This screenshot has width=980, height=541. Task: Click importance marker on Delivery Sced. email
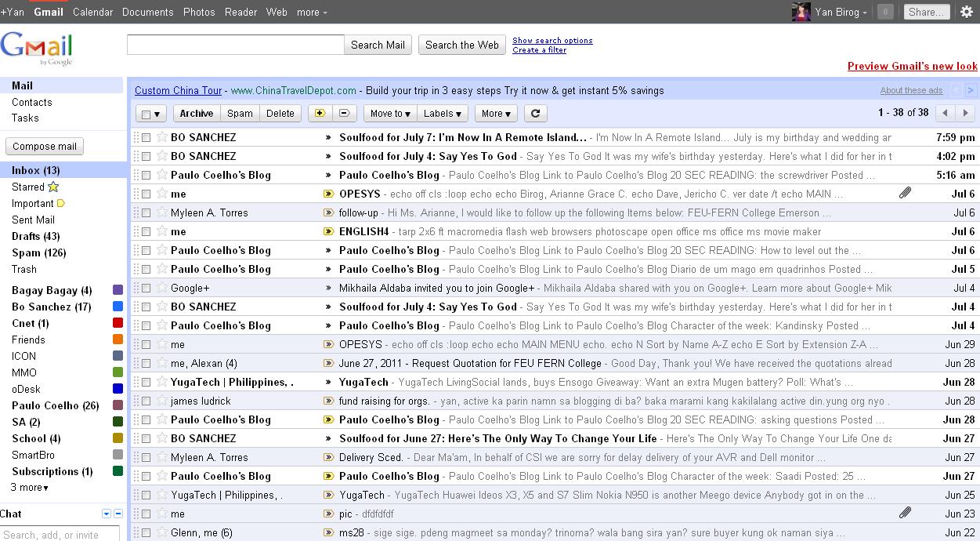[x=328, y=457]
